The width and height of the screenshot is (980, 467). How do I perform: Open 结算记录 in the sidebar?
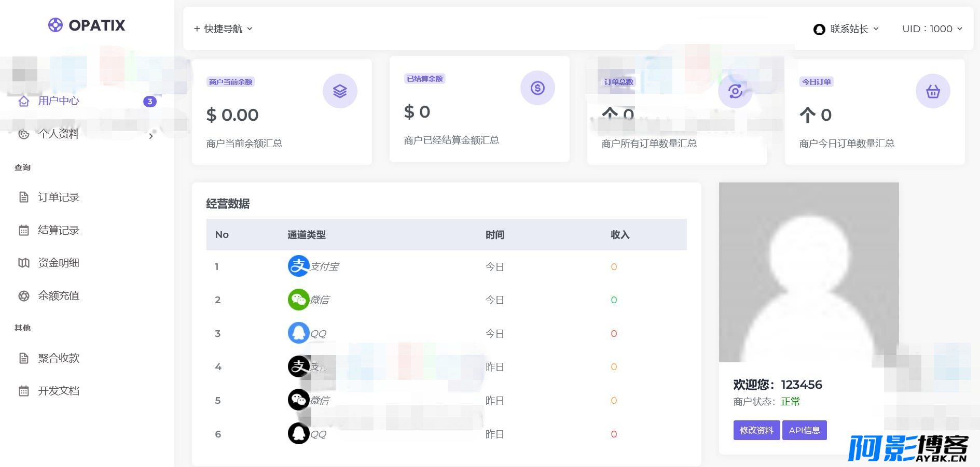pyautogui.click(x=59, y=230)
